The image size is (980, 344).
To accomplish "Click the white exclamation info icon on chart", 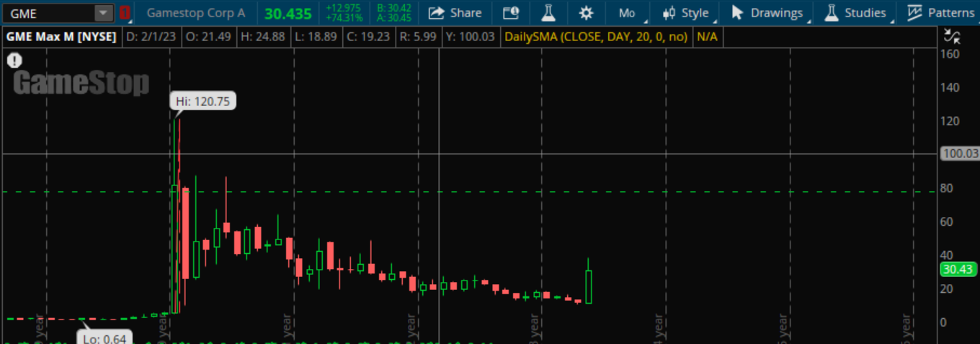I will (13, 62).
